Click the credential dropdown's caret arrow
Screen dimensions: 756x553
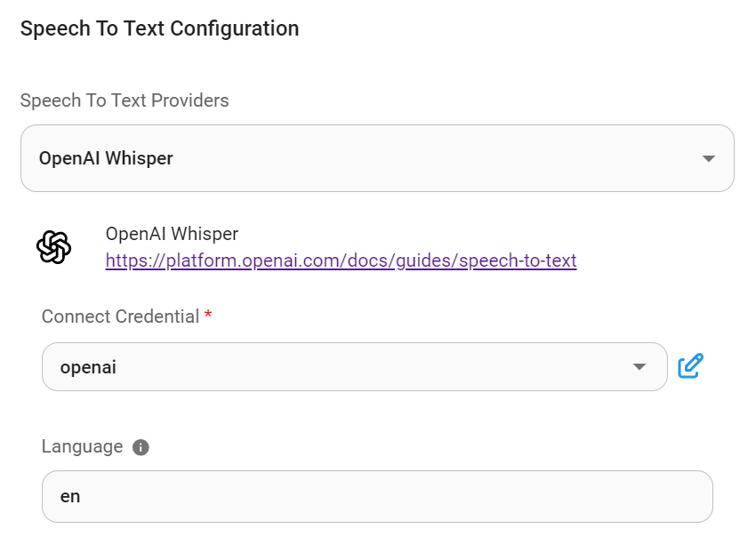(x=639, y=367)
